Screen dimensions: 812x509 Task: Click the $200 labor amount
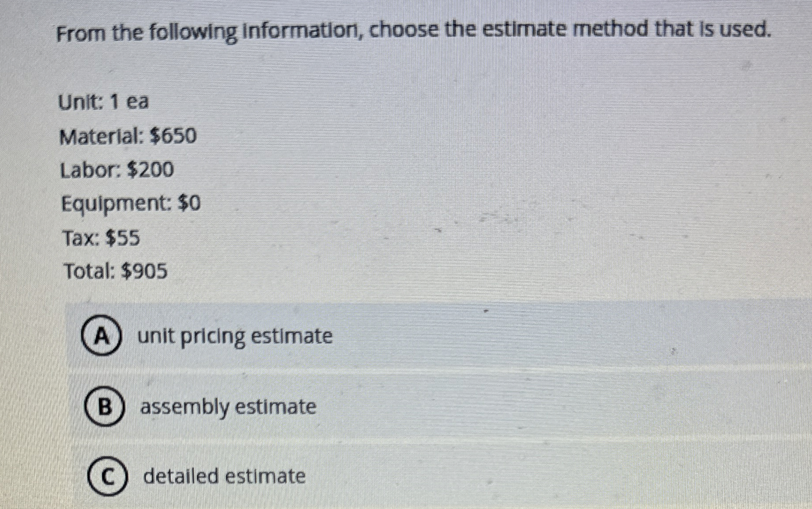pyautogui.click(x=151, y=170)
